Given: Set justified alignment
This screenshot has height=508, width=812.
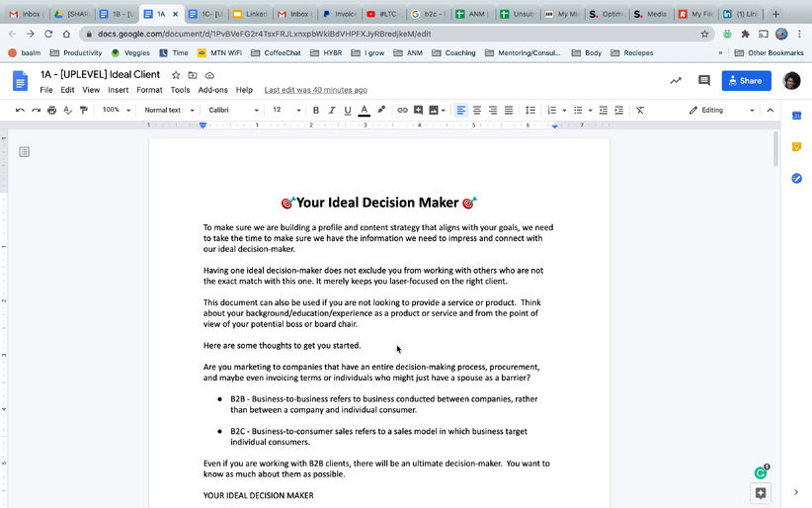Looking at the screenshot, I should 509,110.
